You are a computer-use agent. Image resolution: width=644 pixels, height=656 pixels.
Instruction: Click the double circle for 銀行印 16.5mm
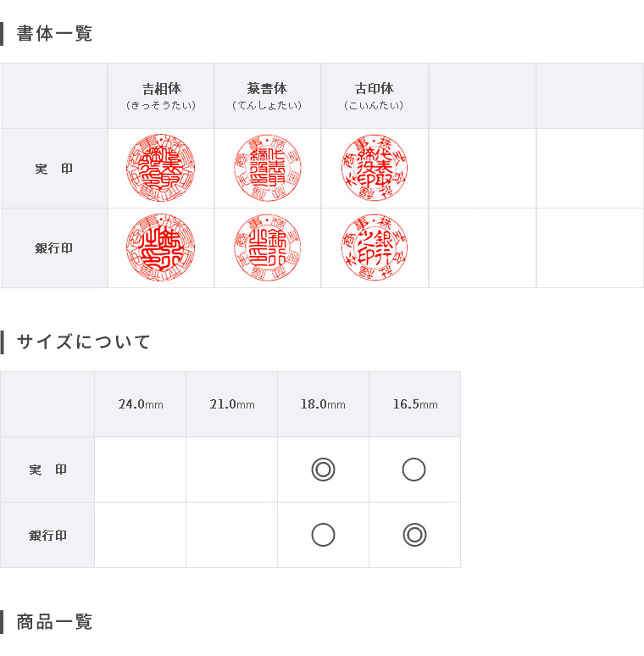pyautogui.click(x=414, y=535)
